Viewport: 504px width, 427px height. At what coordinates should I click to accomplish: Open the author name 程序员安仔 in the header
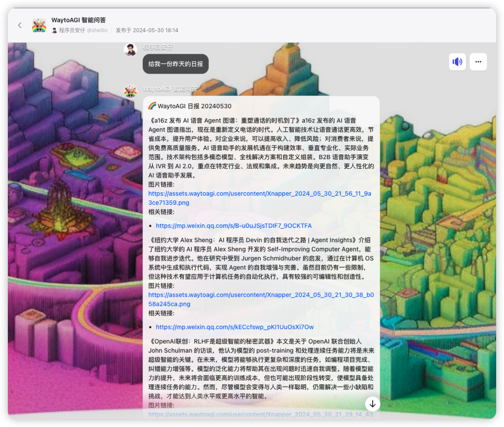point(72,30)
